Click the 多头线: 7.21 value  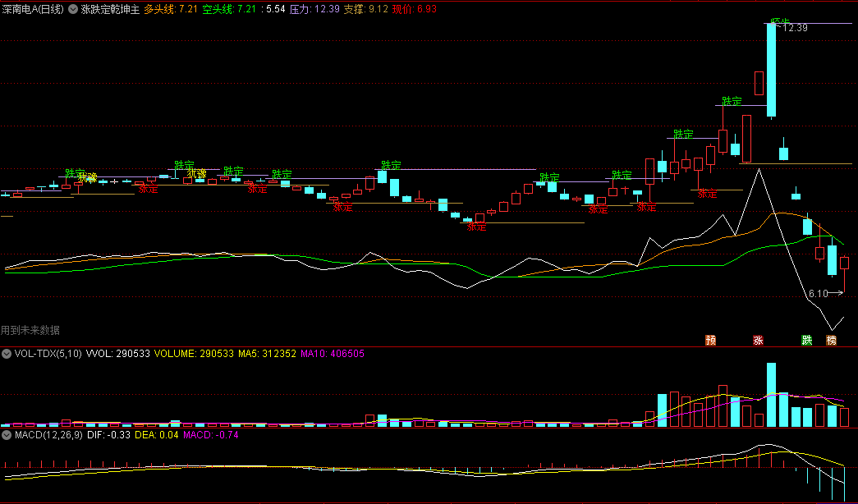click(170, 9)
